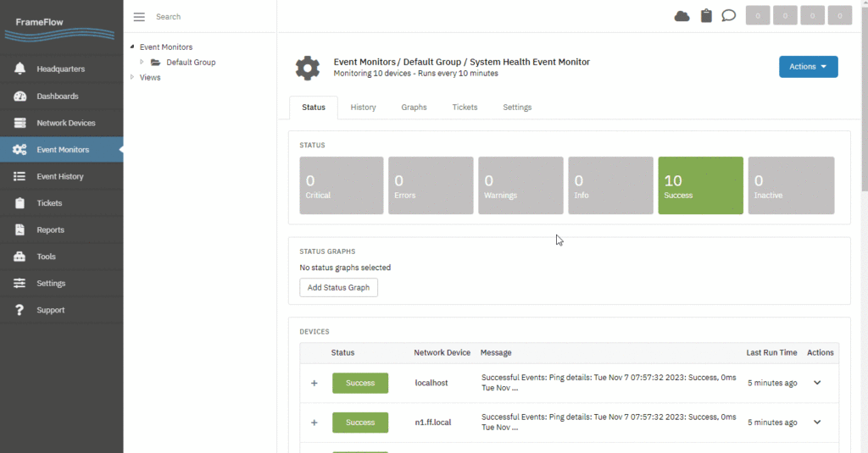Open Dashboards gauge icon
Viewport: 868px width, 453px height.
pyautogui.click(x=20, y=96)
